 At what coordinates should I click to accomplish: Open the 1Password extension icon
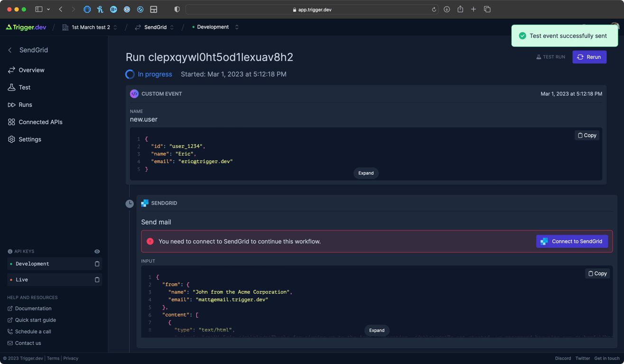tap(127, 9)
